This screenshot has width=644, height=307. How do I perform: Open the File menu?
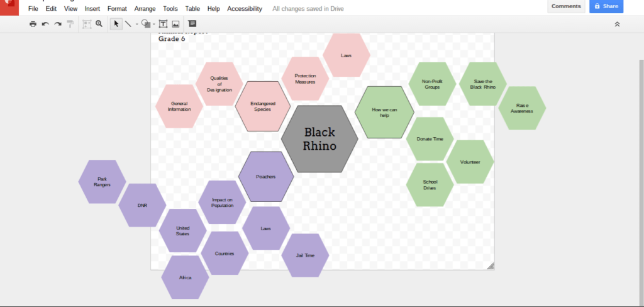click(33, 9)
